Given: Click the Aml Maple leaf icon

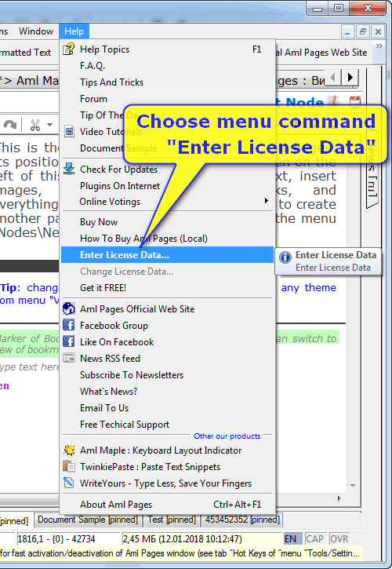Looking at the screenshot, I should 69,450.
